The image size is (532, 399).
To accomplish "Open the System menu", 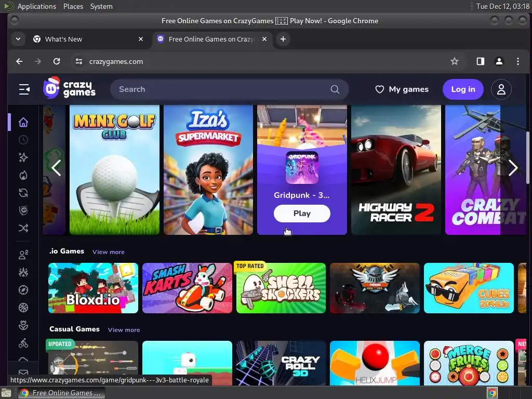I will click(x=101, y=6).
